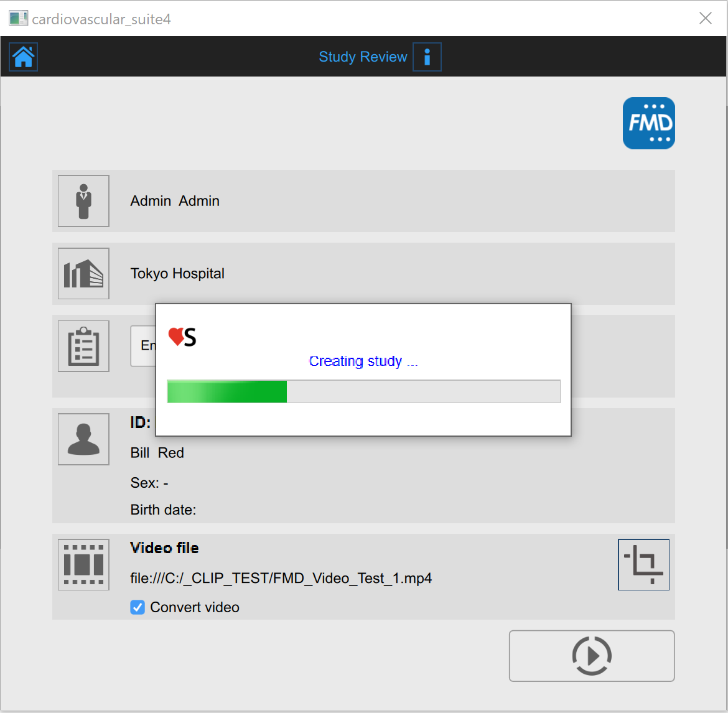
Task: Select patient name Bill Red
Action: click(157, 453)
